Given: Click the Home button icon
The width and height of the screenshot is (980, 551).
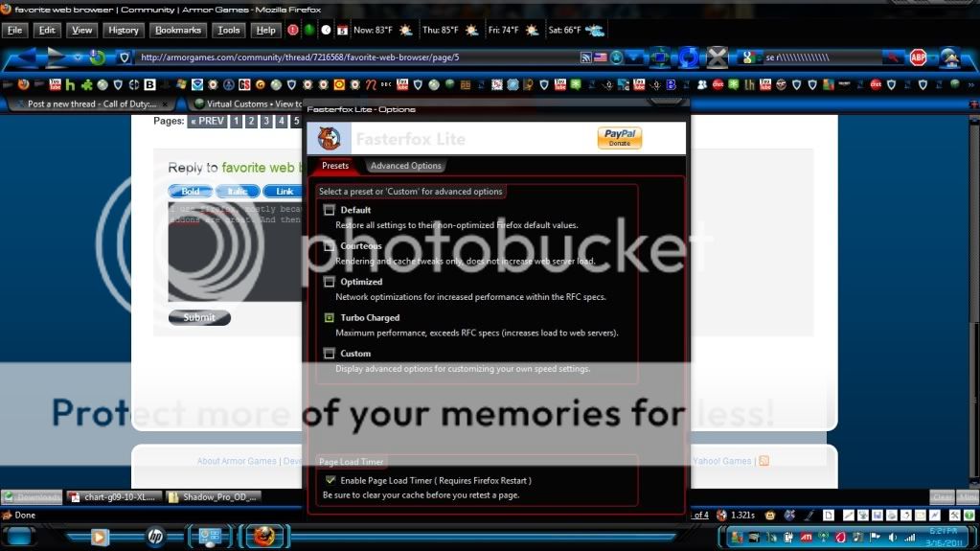Looking at the screenshot, I should click(x=950, y=57).
